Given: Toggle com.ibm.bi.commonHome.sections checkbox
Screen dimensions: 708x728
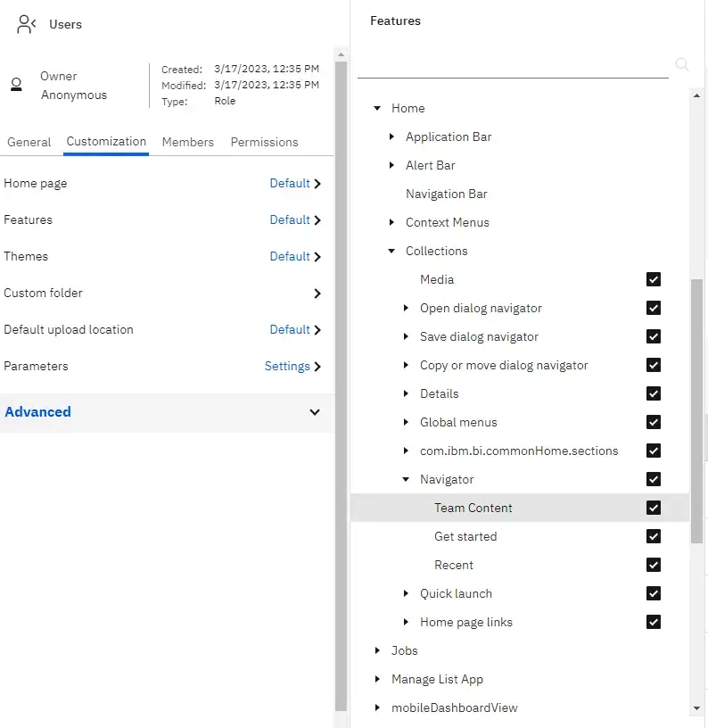Looking at the screenshot, I should pos(654,451).
